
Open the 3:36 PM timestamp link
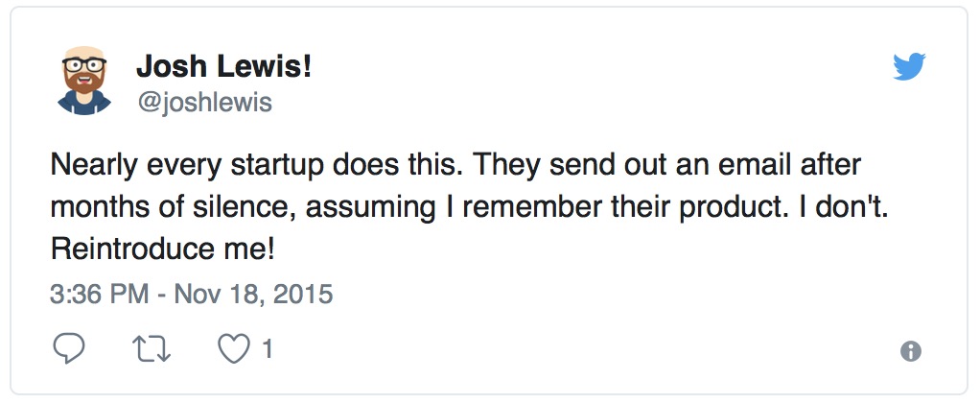pos(100,295)
